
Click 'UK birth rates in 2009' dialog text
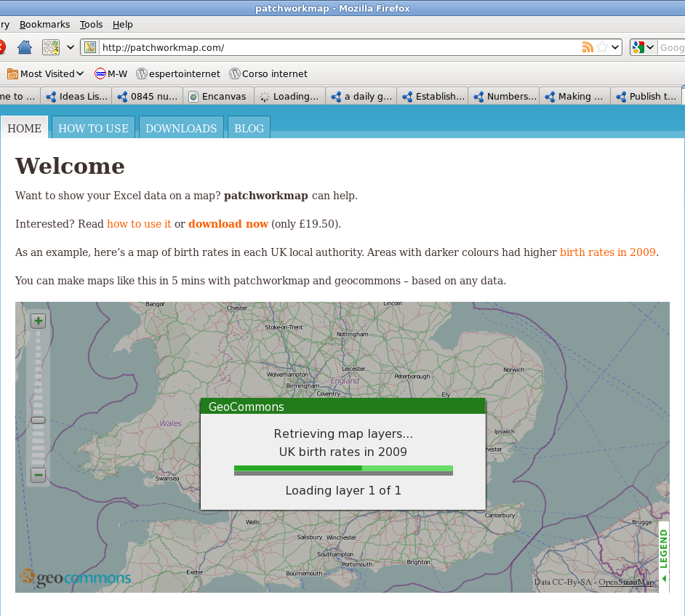(x=343, y=452)
